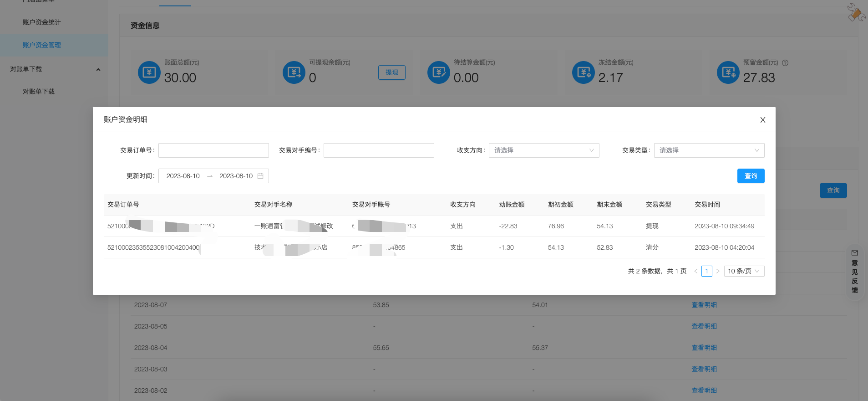
Task: Click 查看明细 for 2023-08-02
Action: point(704,391)
